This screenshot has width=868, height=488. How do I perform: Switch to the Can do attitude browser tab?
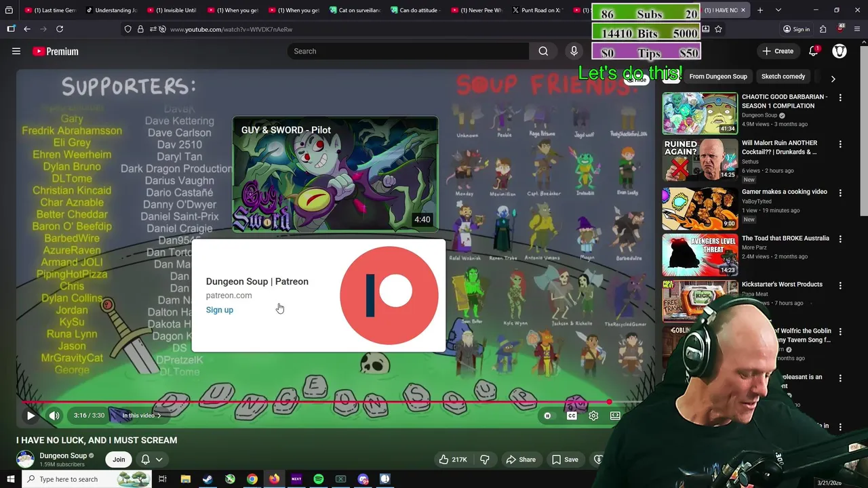click(x=416, y=10)
